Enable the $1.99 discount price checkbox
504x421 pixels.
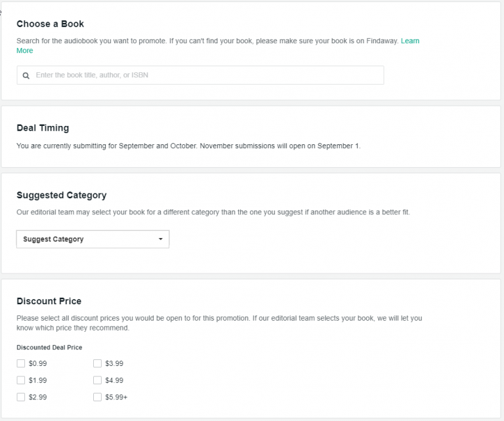(x=21, y=380)
